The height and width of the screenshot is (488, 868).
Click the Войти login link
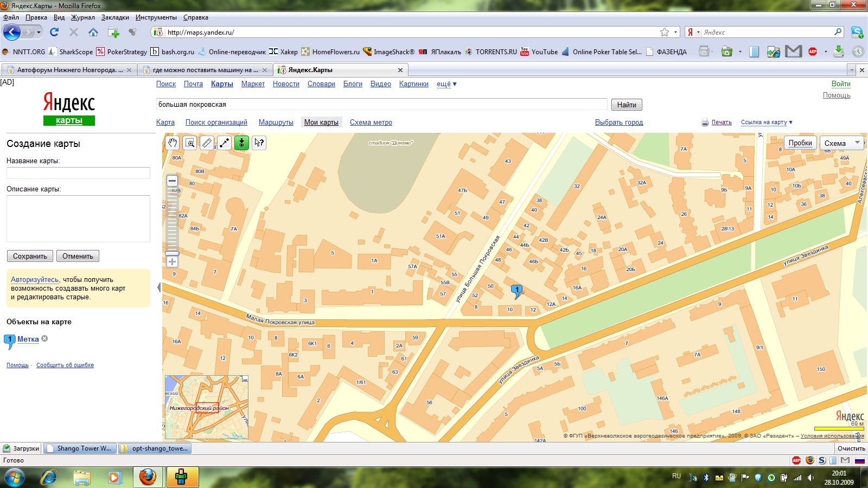click(841, 84)
